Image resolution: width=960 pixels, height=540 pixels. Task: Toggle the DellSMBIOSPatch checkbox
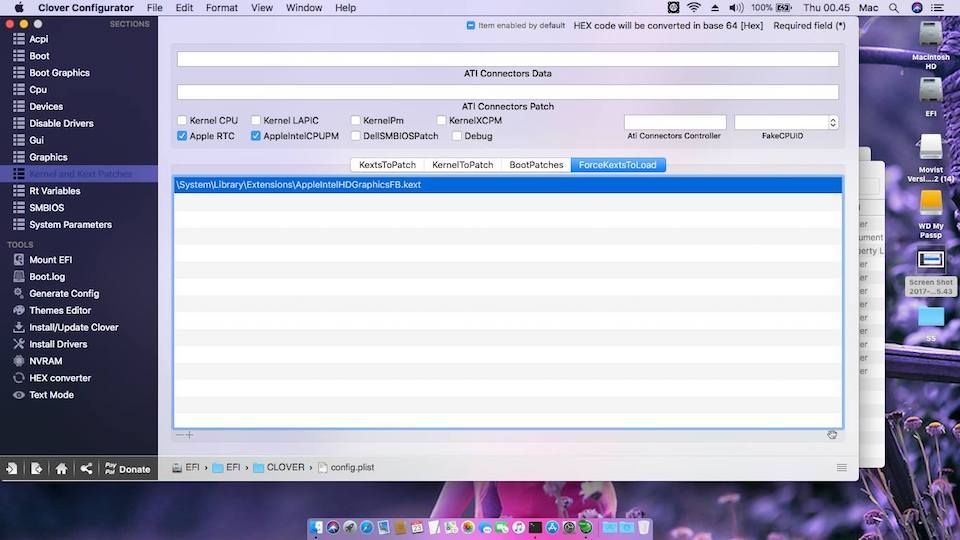tap(356, 136)
